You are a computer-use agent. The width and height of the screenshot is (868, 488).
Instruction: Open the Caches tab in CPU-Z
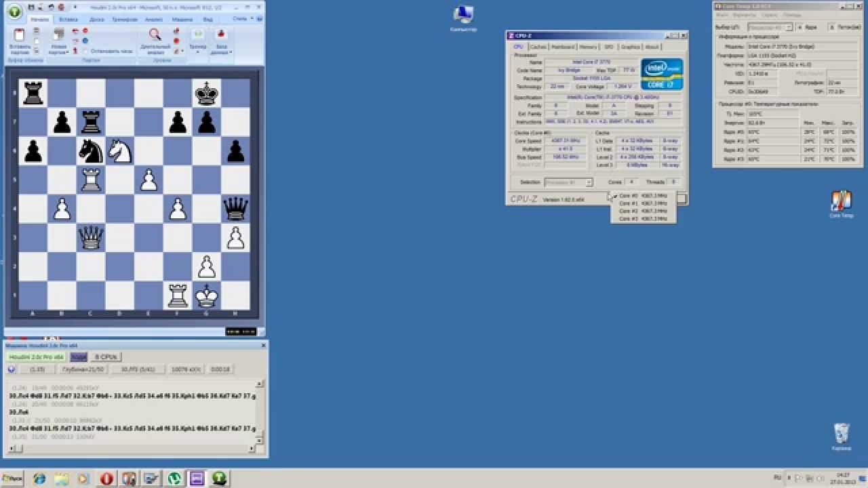(x=538, y=47)
